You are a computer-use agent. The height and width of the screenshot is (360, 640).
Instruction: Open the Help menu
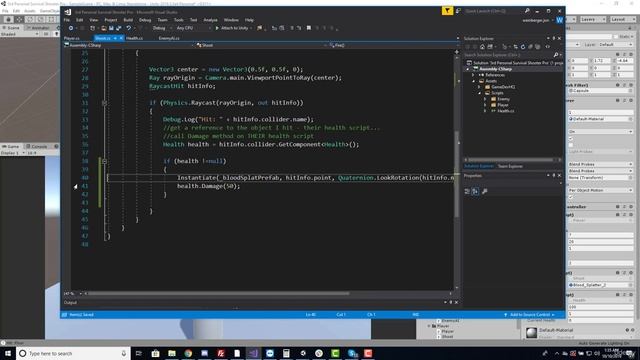click(x=249, y=20)
